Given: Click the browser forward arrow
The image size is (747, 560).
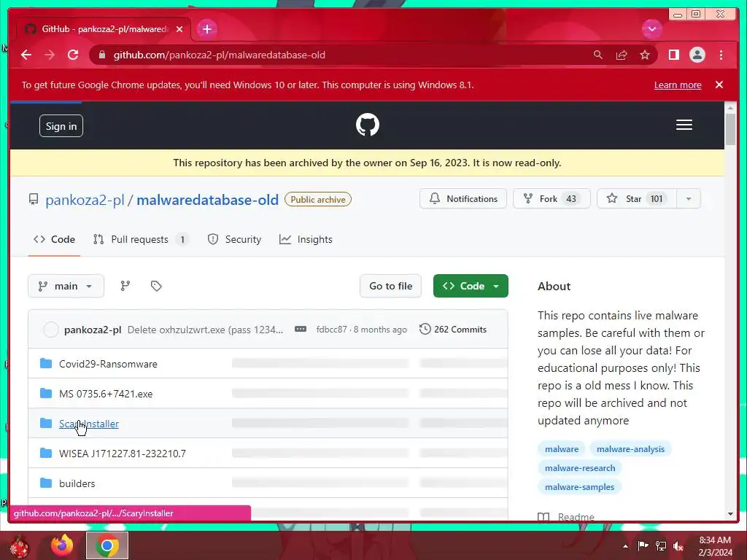Looking at the screenshot, I should pos(50,55).
